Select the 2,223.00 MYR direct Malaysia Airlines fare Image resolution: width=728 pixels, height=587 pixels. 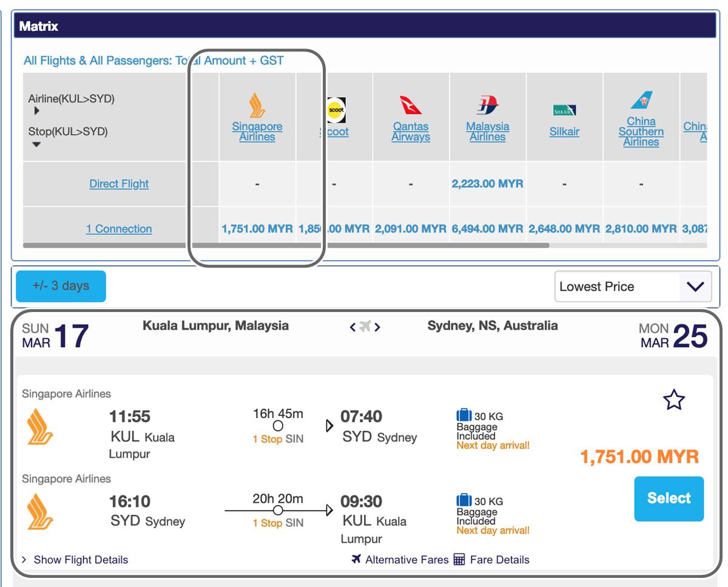(488, 183)
